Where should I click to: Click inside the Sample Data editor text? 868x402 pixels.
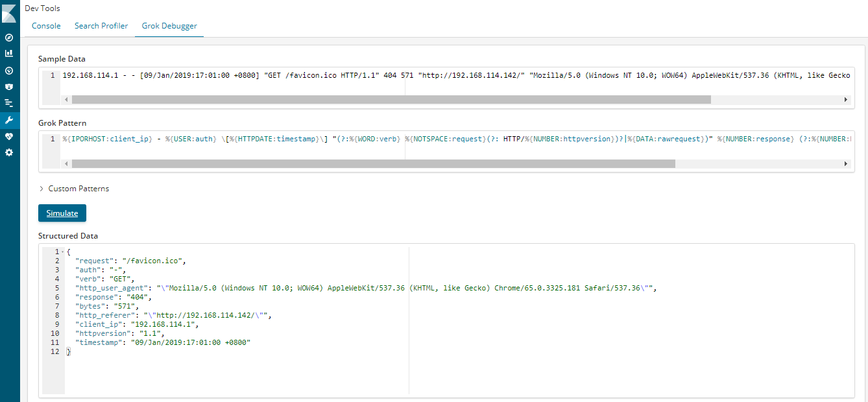[x=456, y=75]
